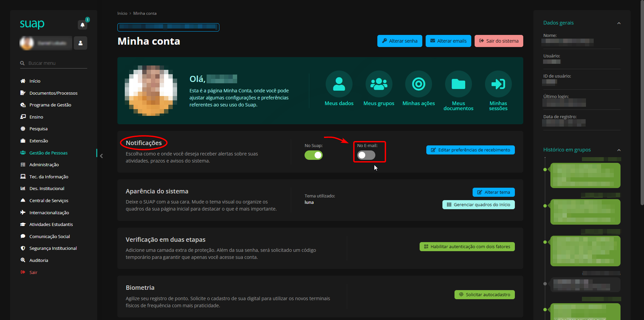Click the Alterar emails button
This screenshot has width=644, height=320.
click(448, 41)
